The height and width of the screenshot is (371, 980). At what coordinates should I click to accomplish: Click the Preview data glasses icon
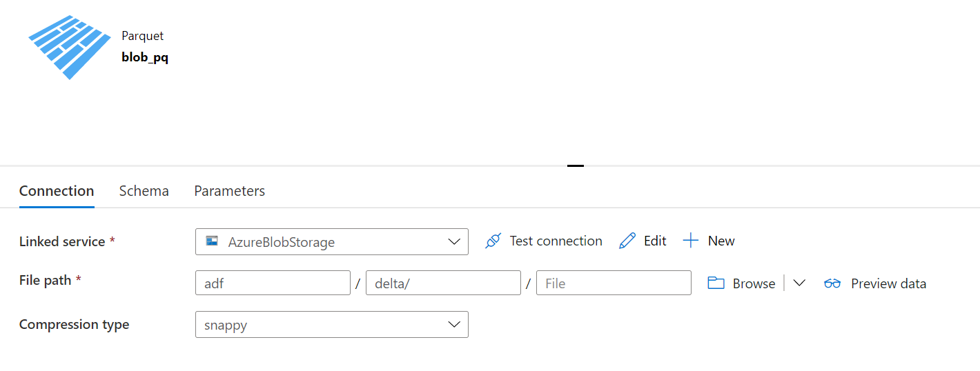tap(832, 283)
